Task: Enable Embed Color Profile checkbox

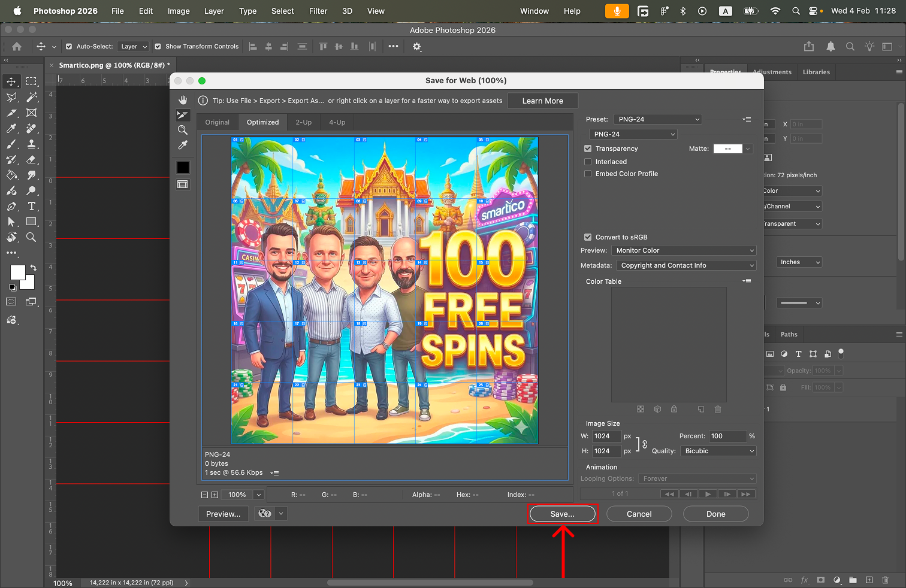Action: (x=588, y=174)
